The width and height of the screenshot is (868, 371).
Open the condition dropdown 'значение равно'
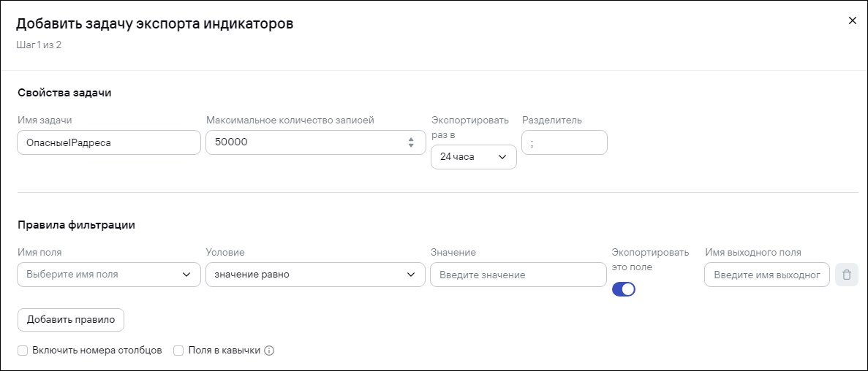(x=315, y=275)
